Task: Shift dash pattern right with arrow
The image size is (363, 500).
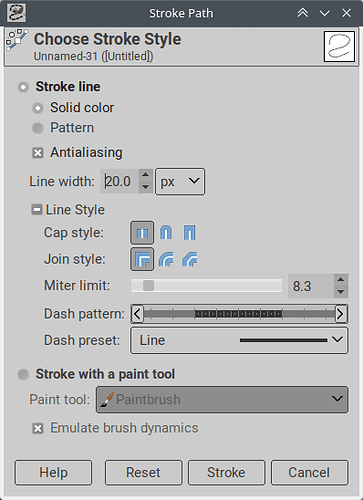Action: 341,314
